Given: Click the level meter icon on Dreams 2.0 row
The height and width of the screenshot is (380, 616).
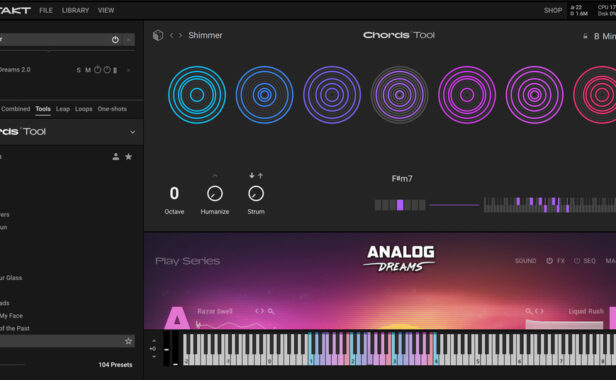Looking at the screenshot, I should point(115,70).
